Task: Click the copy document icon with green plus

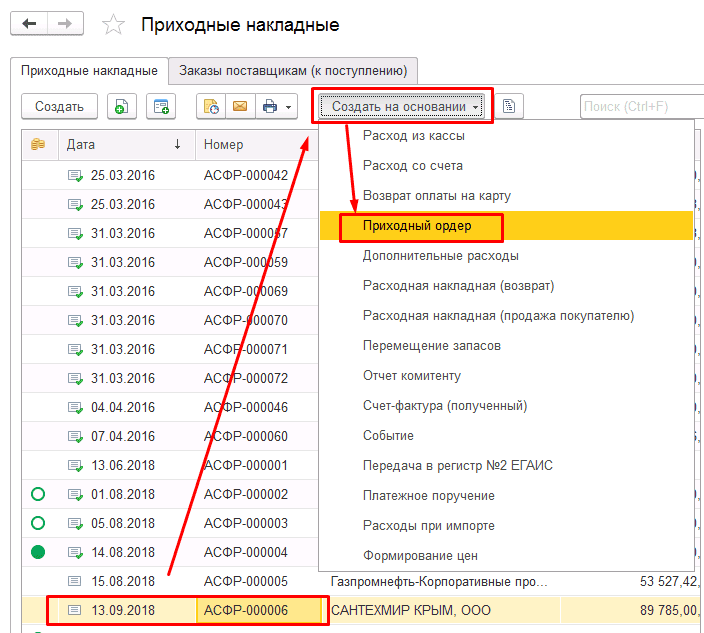Action: coord(121,106)
